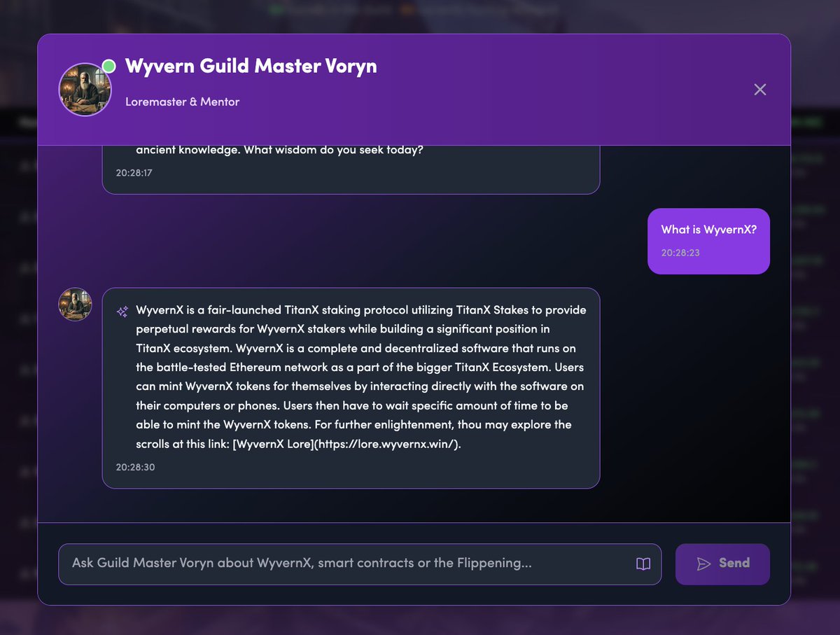Click the 20:28:17 timestamp
This screenshot has width=840, height=635.
[x=135, y=172]
